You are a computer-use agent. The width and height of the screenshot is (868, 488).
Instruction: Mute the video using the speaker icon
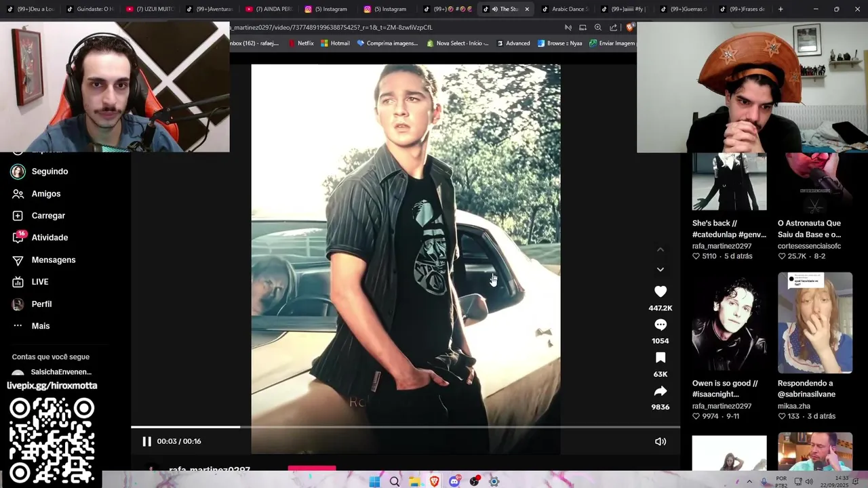coord(660,441)
